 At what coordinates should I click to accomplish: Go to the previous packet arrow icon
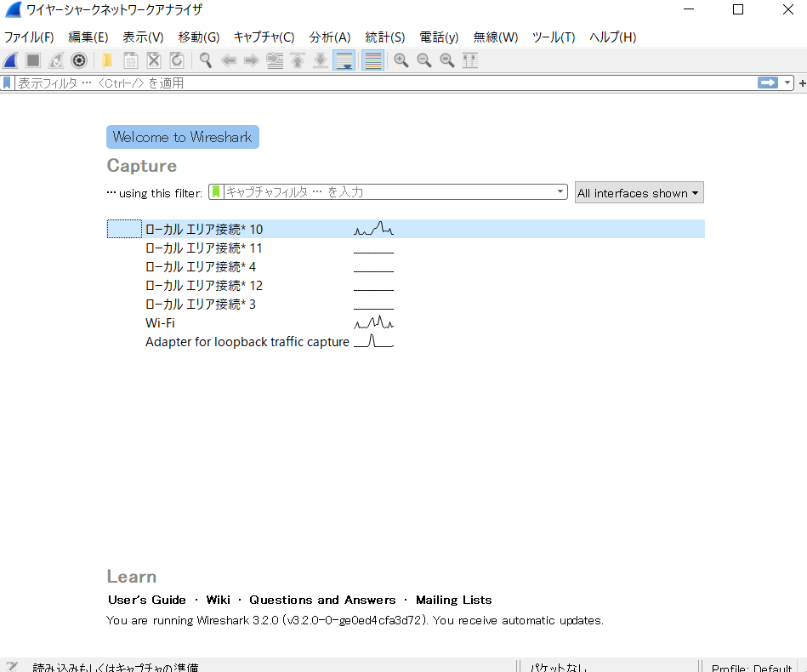point(229,60)
